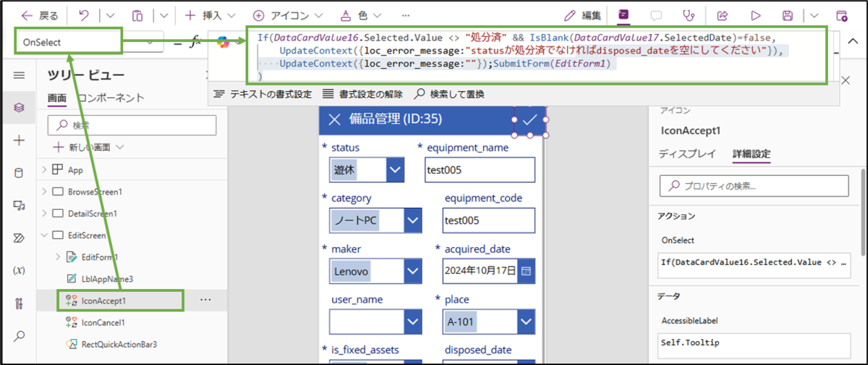Switch to 詳細設定 advanced tab
Viewport: 868px width, 365px height.
pos(752,154)
